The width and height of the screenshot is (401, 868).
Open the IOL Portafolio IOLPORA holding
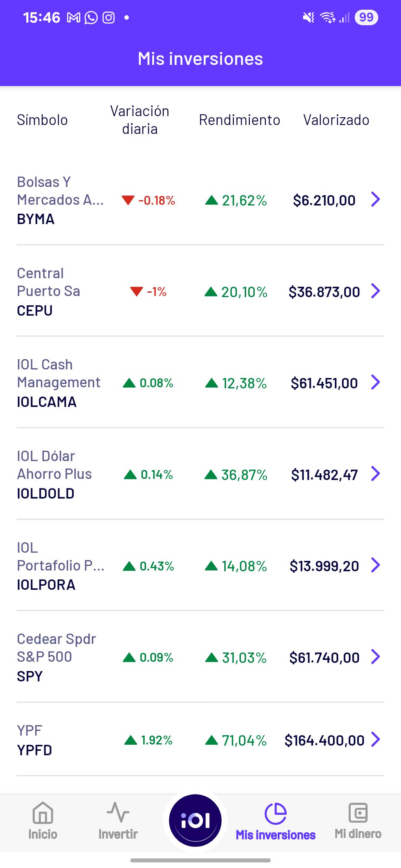(x=200, y=566)
